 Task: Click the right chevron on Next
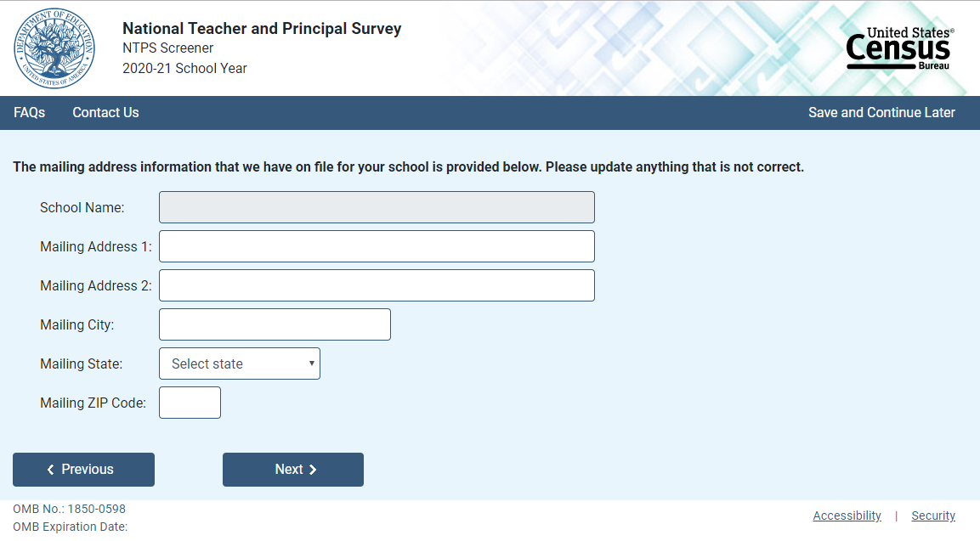(313, 470)
